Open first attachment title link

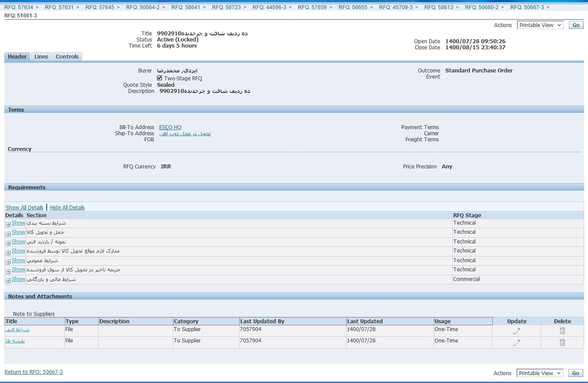point(17,329)
